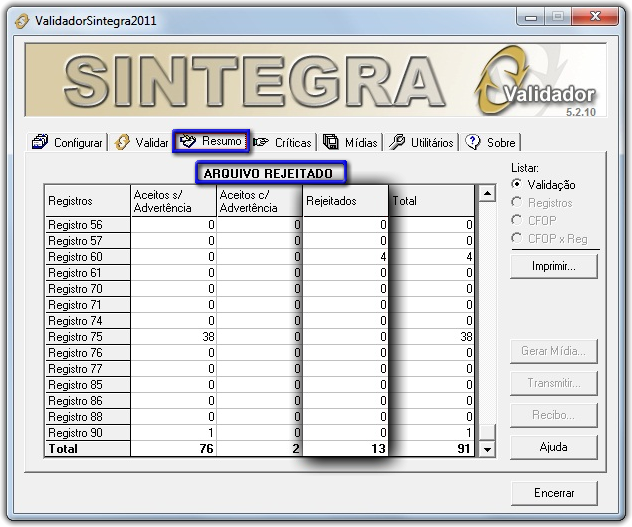Select the Registro 71 row label

click(x=87, y=305)
